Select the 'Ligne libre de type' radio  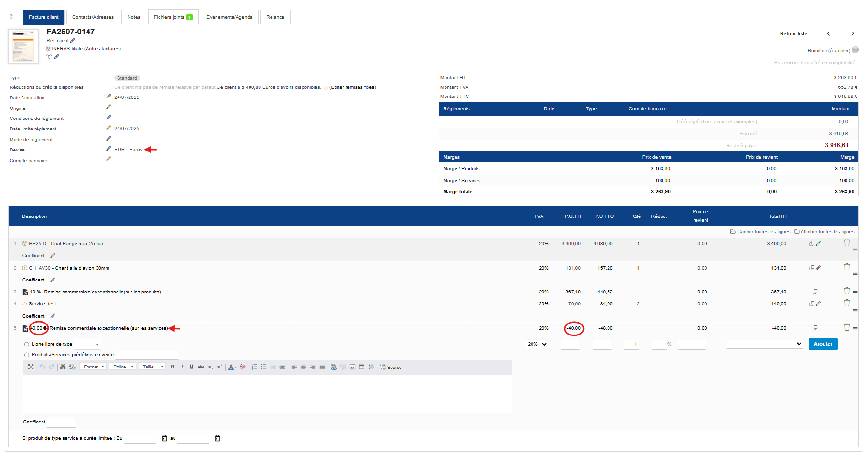pos(27,344)
